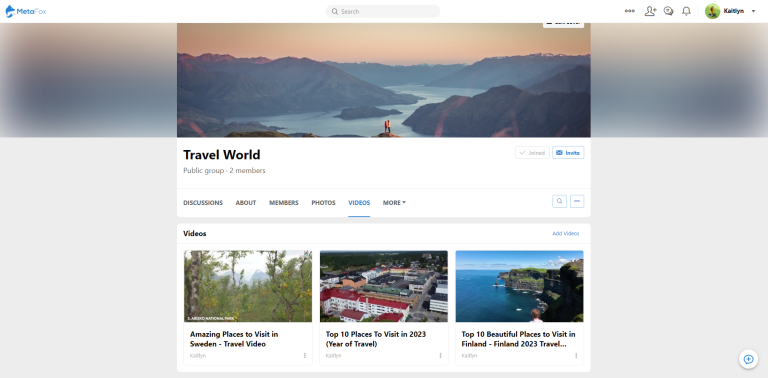
Task: Open the three-dot menu in top bar
Action: (x=629, y=11)
